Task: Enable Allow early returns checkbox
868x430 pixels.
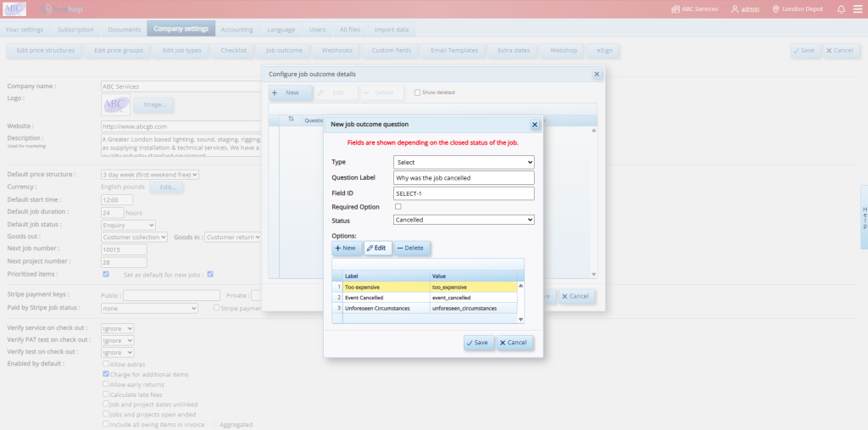Action: [x=106, y=384]
